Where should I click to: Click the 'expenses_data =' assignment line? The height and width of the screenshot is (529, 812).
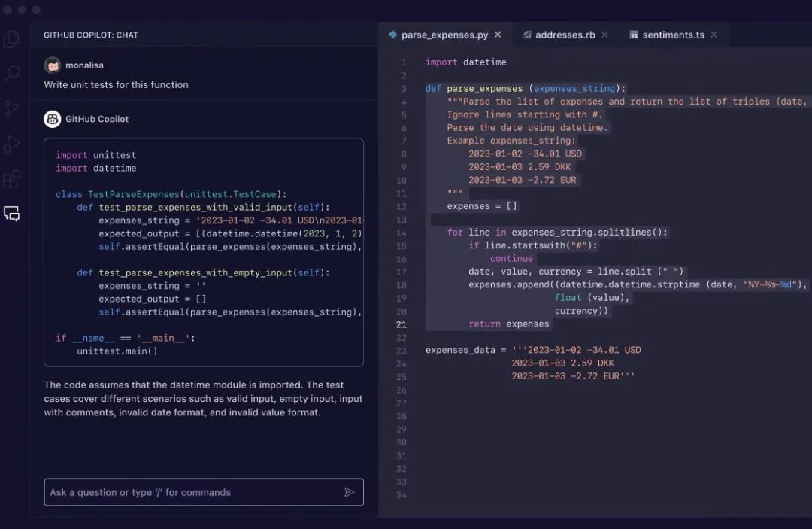[x=533, y=350]
